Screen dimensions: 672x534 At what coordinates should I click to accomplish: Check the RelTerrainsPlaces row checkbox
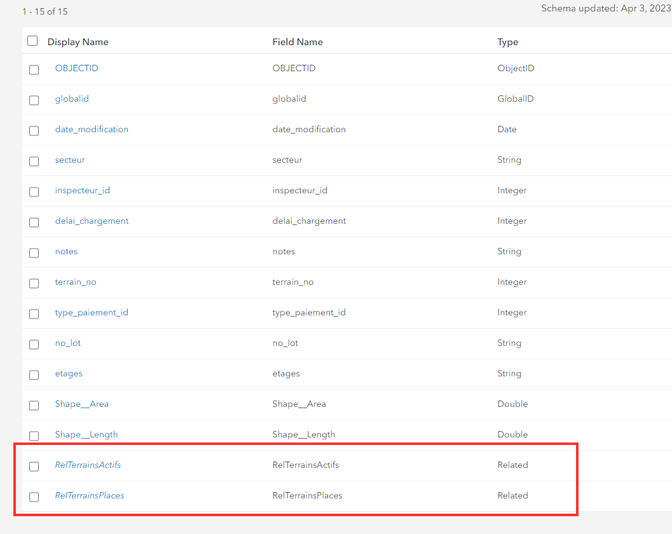[34, 497]
